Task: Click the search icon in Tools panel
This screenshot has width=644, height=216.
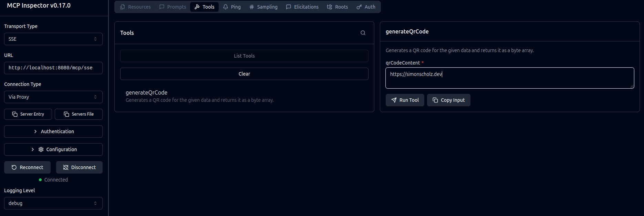Action: [x=363, y=33]
